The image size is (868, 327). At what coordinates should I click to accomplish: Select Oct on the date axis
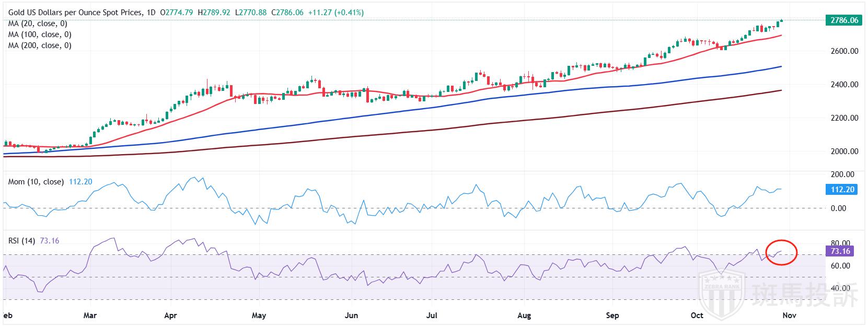pyautogui.click(x=697, y=316)
